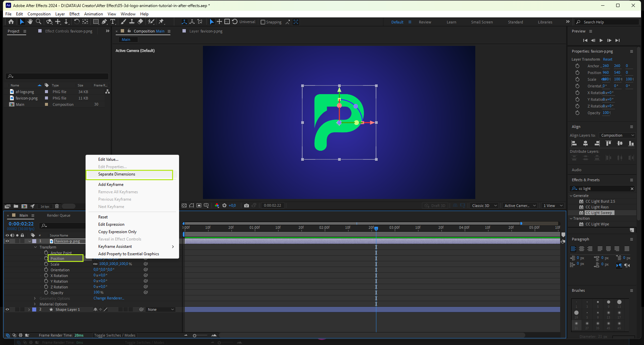
Task: Select the Pen tool
Action: point(104,22)
